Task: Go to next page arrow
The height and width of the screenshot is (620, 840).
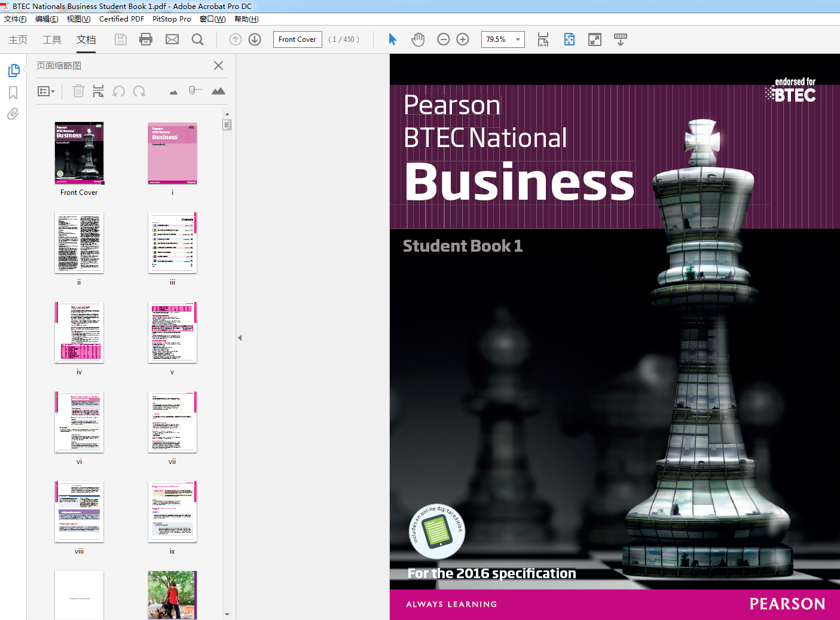Action: coord(255,39)
